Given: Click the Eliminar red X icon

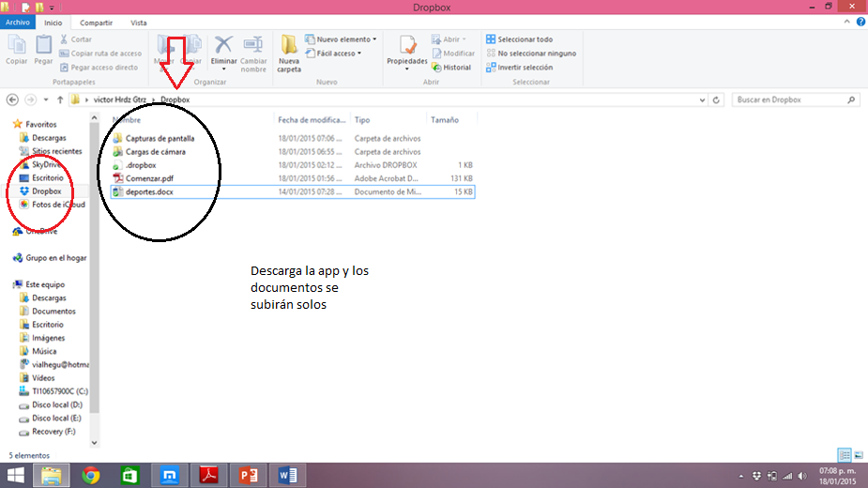Looking at the screenshot, I should (223, 49).
